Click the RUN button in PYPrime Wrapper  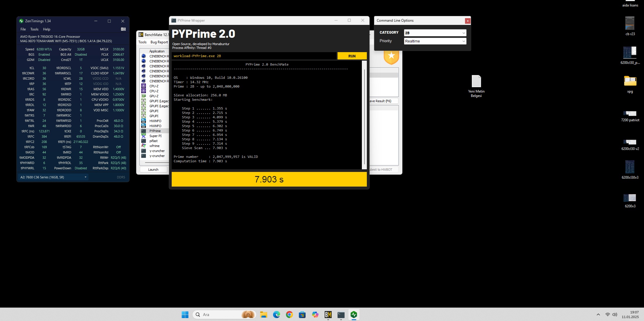click(352, 56)
